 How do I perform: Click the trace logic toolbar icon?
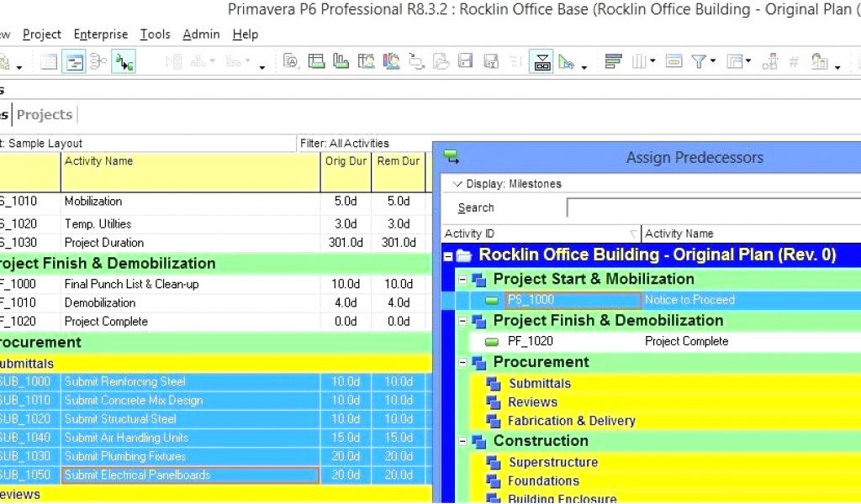click(124, 61)
